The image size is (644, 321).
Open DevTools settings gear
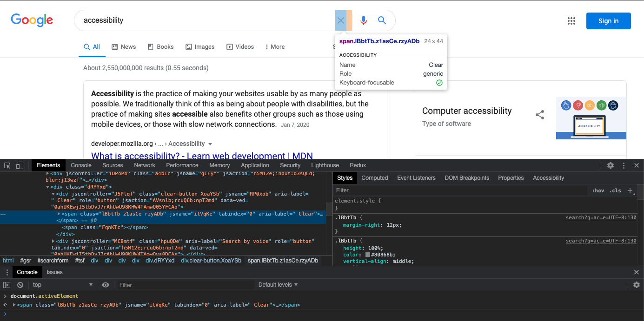tap(611, 165)
